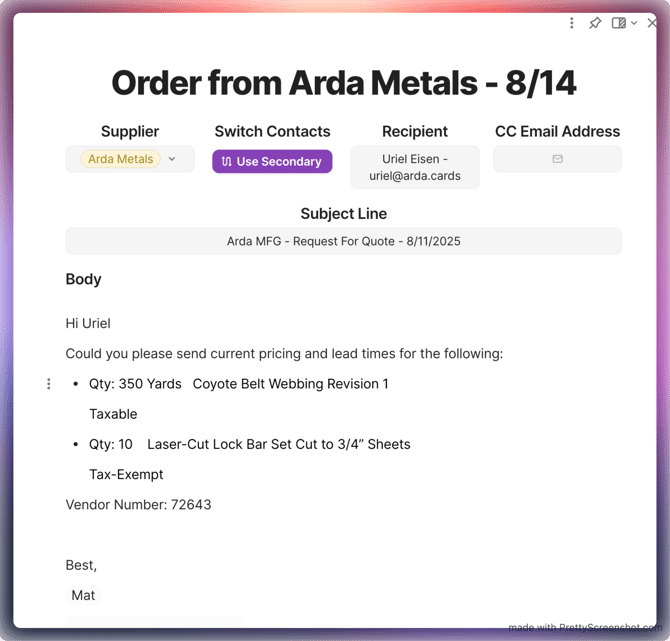This screenshot has height=641, width=670.
Task: Edit the Subject Line field
Action: tap(343, 241)
